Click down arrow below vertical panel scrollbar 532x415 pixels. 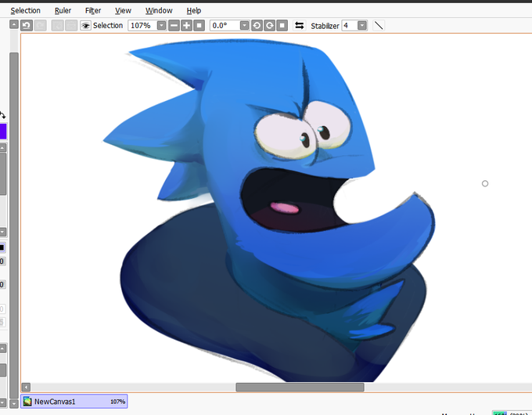pyautogui.click(x=14, y=404)
